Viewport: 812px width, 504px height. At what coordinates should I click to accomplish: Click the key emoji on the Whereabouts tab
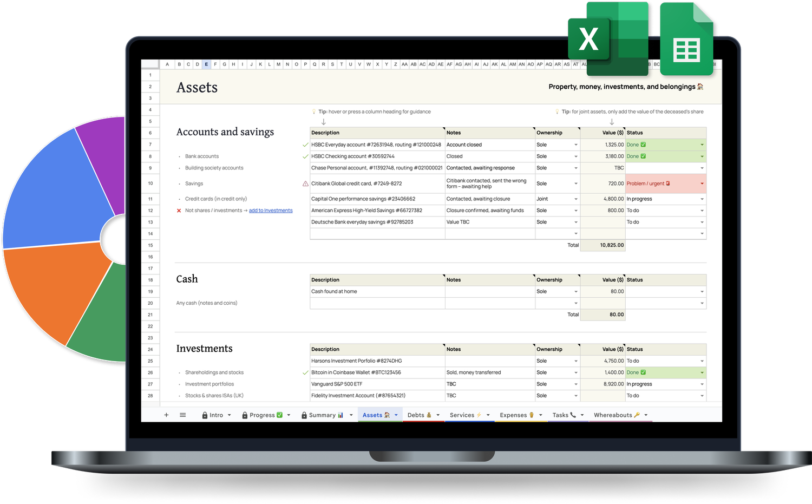[637, 415]
